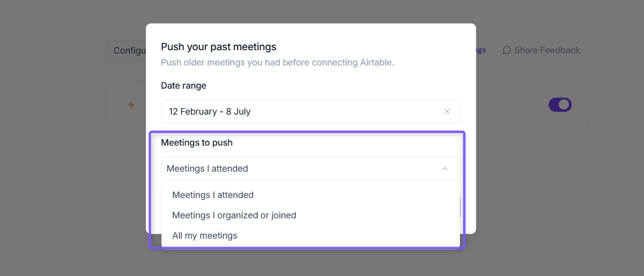The image size is (644, 276).
Task: Collapse dropdown using the chevron-up arrow
Action: [x=445, y=168]
